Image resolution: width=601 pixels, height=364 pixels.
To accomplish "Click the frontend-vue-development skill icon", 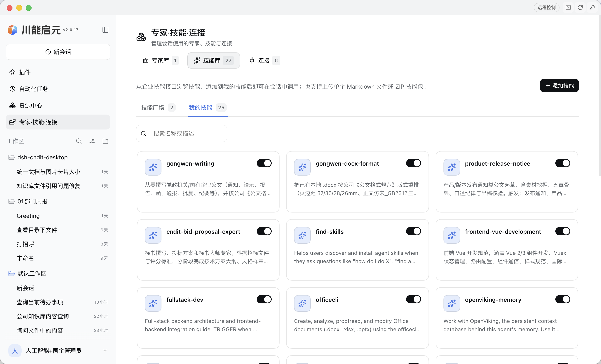I will pyautogui.click(x=452, y=235).
